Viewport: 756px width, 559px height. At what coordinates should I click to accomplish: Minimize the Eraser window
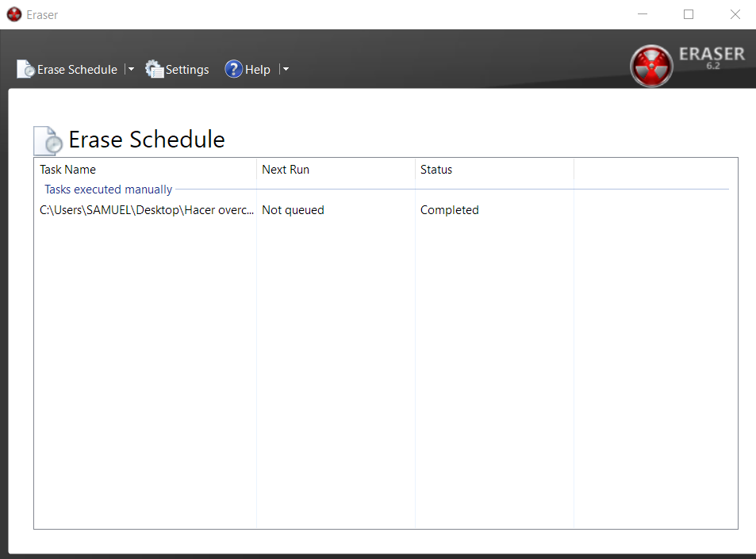pyautogui.click(x=643, y=14)
